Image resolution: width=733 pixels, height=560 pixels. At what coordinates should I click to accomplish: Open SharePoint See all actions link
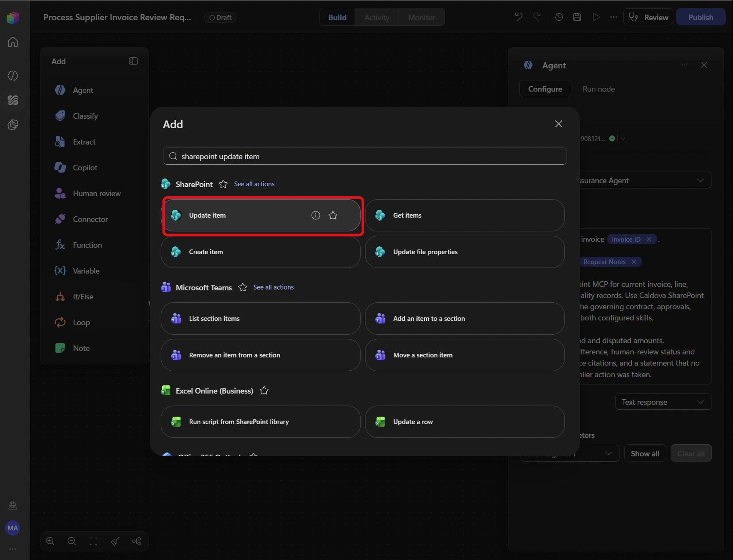[254, 184]
